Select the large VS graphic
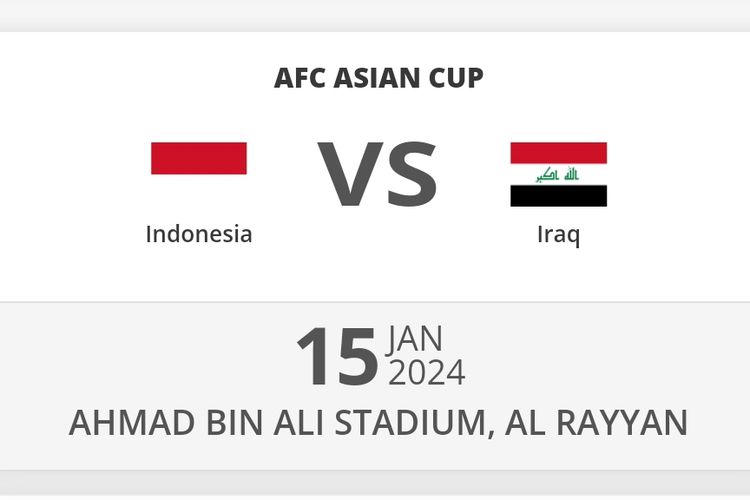750x500 pixels. pos(377,174)
